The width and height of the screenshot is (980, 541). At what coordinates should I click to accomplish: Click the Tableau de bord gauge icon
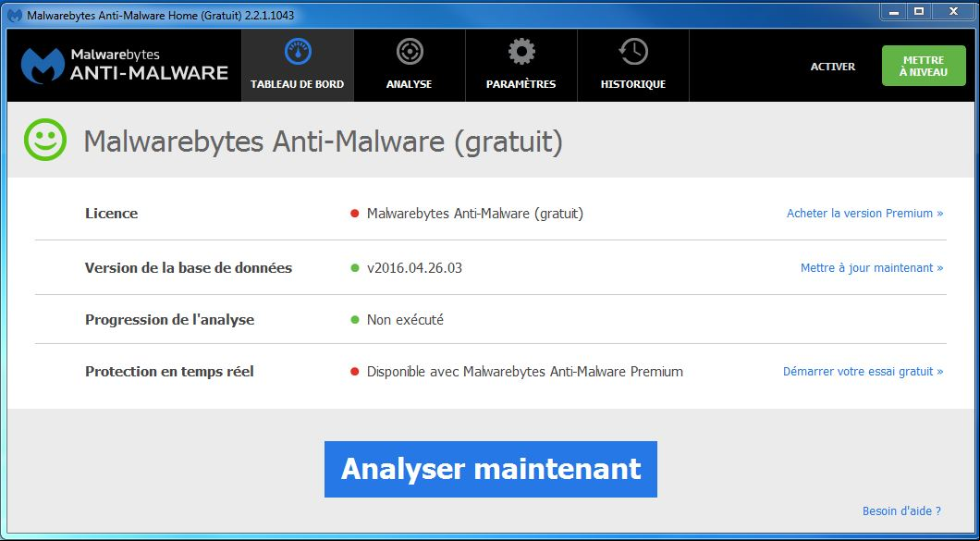(x=298, y=52)
